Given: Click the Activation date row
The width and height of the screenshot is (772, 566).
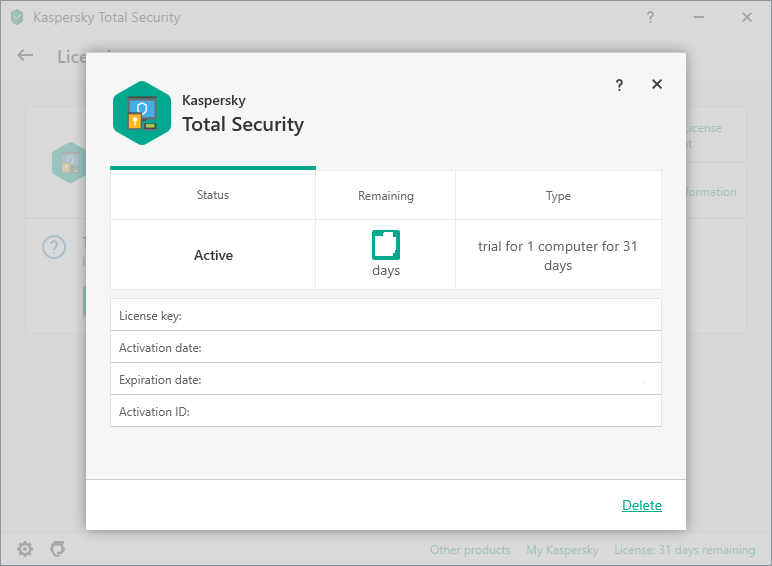Looking at the screenshot, I should coord(386,347).
